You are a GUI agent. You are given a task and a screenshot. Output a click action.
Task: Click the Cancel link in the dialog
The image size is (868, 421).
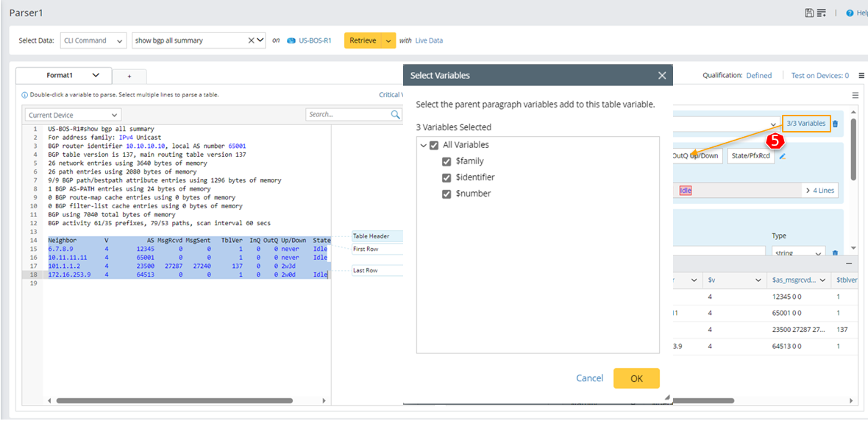(x=589, y=378)
